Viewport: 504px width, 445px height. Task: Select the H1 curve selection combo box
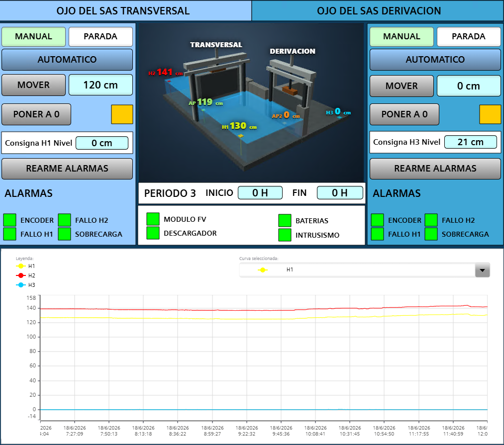[x=365, y=270]
